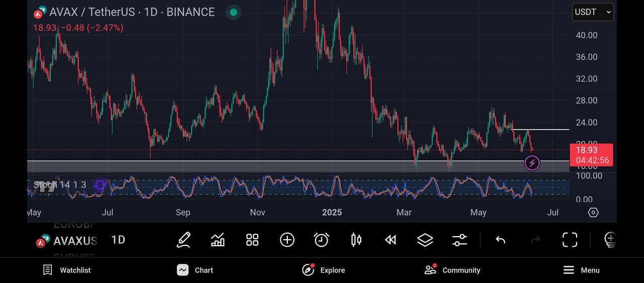Screen dimensions: 644x283
Task: Tap the 18.93 current price label
Action: [587, 150]
